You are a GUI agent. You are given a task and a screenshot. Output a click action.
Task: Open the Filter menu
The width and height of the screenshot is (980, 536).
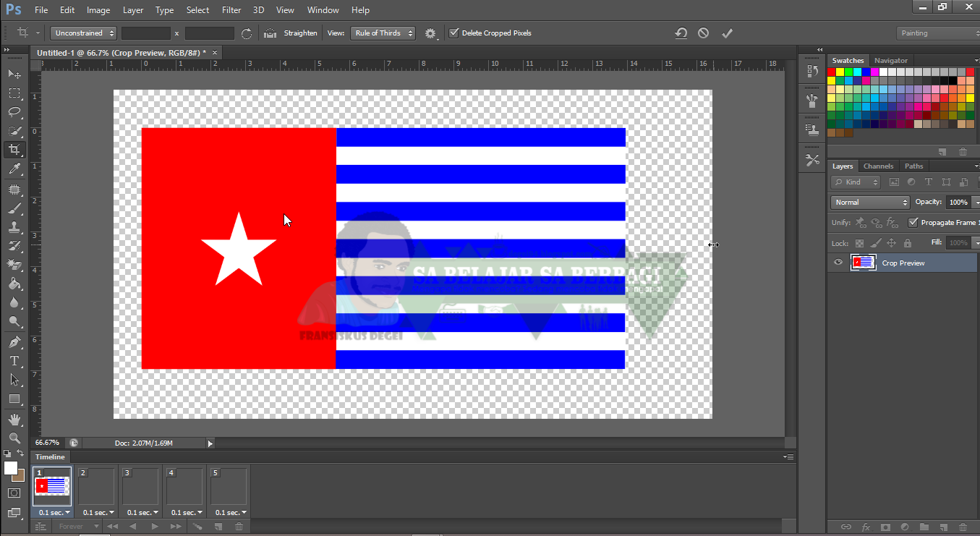[x=231, y=10]
